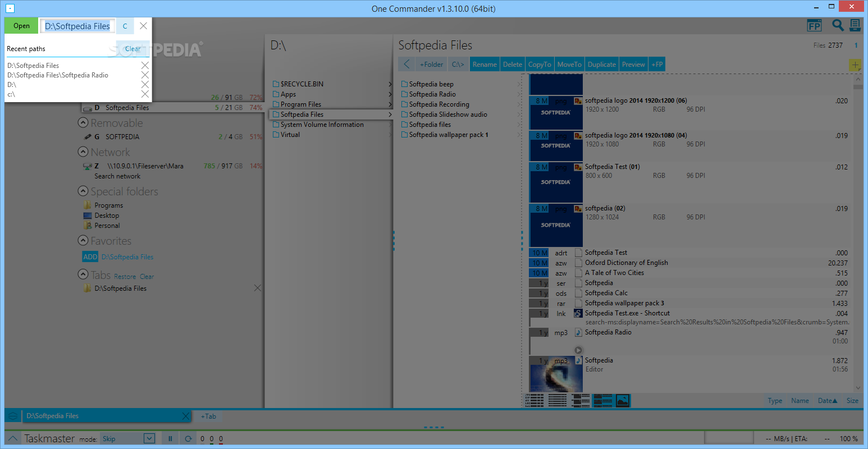Image resolution: width=868 pixels, height=449 pixels.
Task: Click the C button beside path field
Action: (125, 26)
